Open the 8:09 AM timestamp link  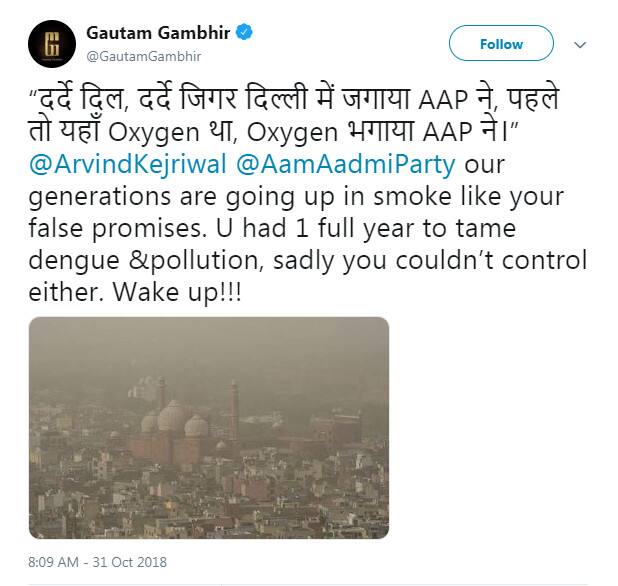[53, 562]
